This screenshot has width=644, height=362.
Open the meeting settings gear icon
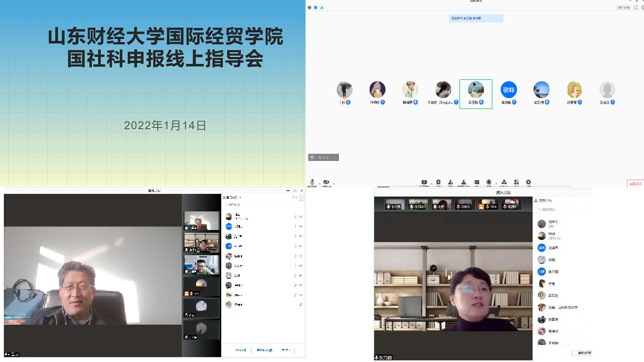coord(528,181)
